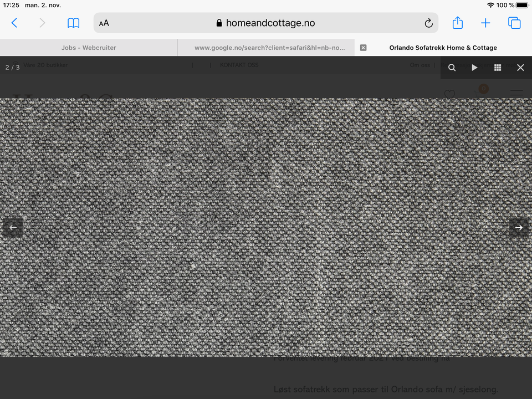Click the 2 / 3 image counter
Screen dimensions: 532x399
[x=13, y=68]
